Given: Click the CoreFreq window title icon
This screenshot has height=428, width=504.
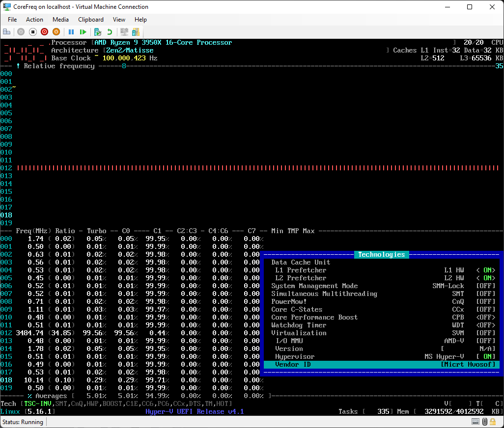Looking at the screenshot, I should click(7, 7).
